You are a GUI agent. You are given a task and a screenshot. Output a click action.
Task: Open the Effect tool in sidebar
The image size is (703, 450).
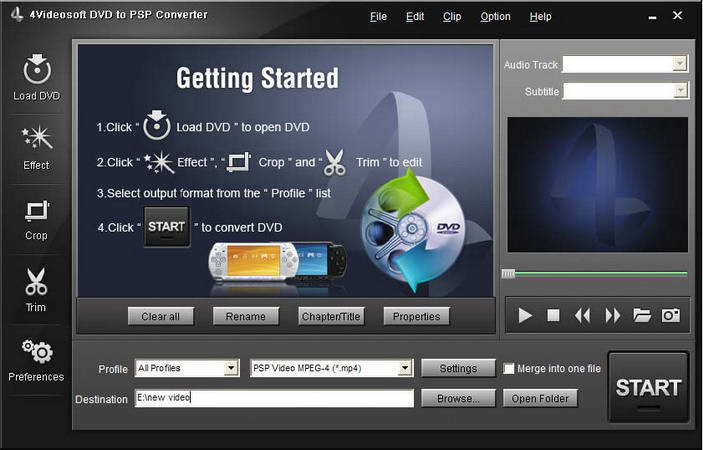coord(37,148)
